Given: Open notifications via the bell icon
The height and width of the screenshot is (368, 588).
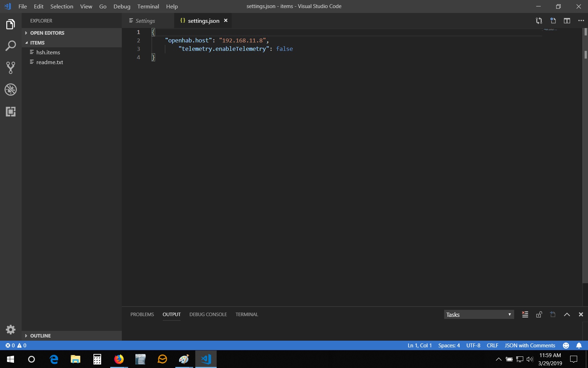Looking at the screenshot, I should tap(580, 346).
